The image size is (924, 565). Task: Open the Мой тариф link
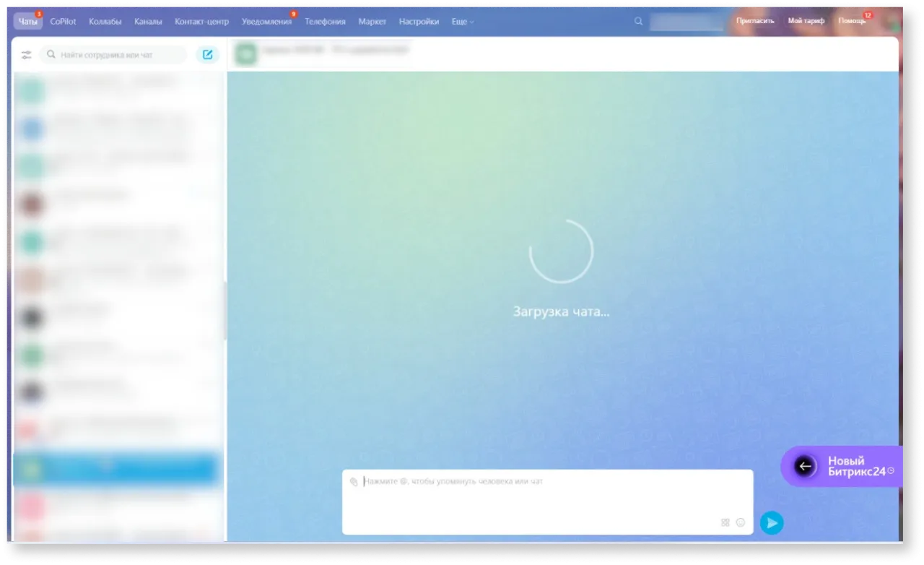806,21
